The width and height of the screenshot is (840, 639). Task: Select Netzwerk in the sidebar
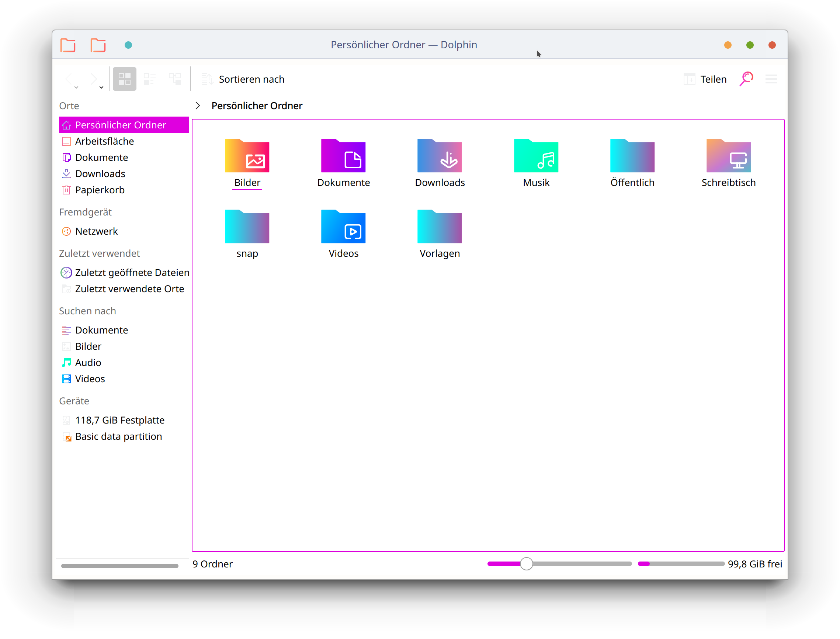tap(96, 231)
